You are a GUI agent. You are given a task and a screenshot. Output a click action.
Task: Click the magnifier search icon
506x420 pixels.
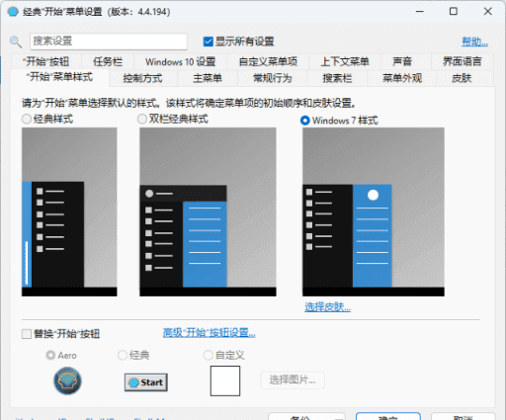point(16,42)
